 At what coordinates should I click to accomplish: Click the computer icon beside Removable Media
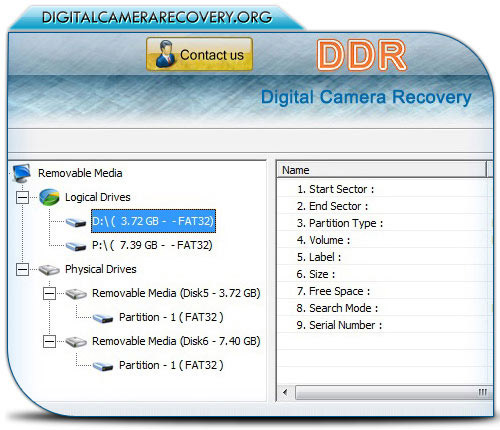click(x=22, y=173)
